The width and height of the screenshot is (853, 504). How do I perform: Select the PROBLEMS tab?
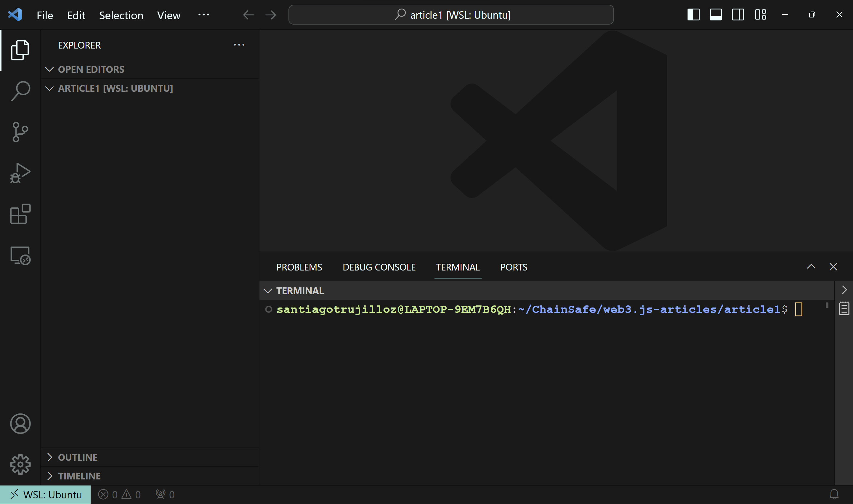(299, 266)
